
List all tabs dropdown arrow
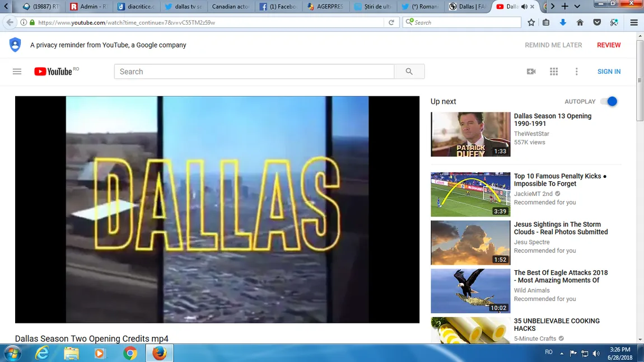[577, 6]
